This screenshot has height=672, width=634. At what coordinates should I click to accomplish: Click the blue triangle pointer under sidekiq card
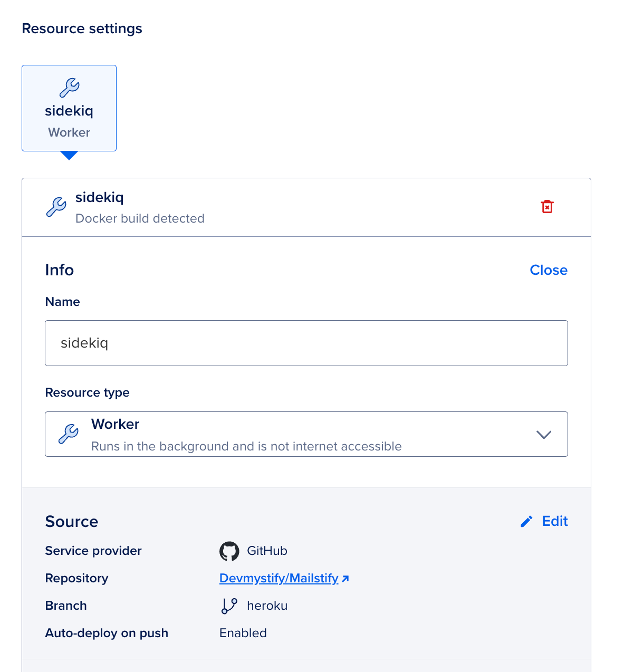point(69,156)
